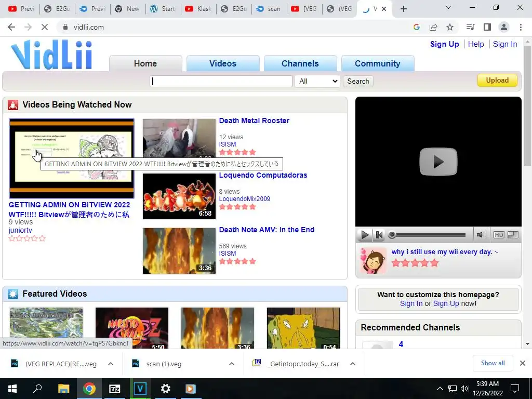Click the Sign In link in the header
The height and width of the screenshot is (399, 532).
tap(505, 44)
